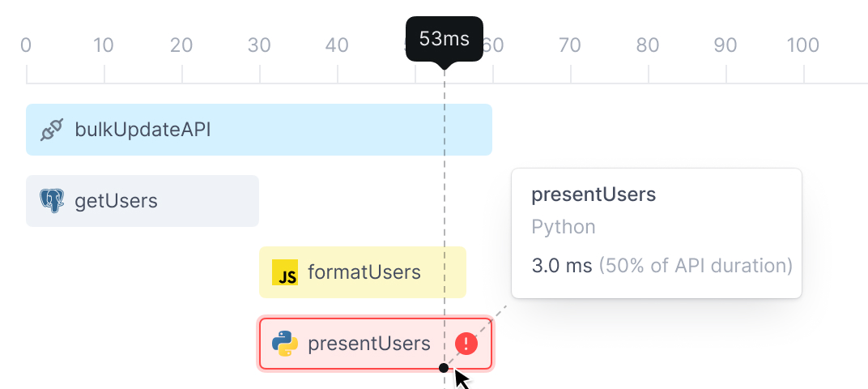868x389 pixels.
Task: Click the 30 tick on the time axis
Action: click(259, 45)
